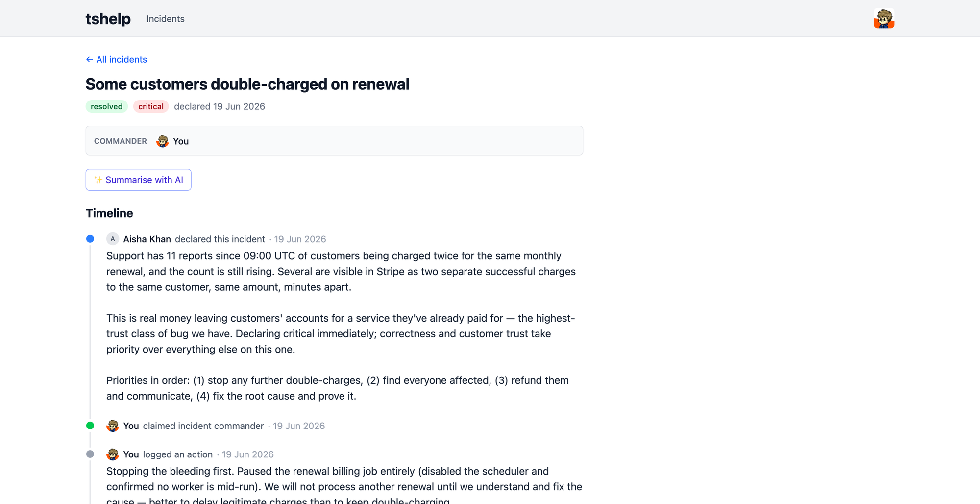Click the blue declared timeline marker
Image resolution: width=980 pixels, height=504 pixels.
click(90, 239)
